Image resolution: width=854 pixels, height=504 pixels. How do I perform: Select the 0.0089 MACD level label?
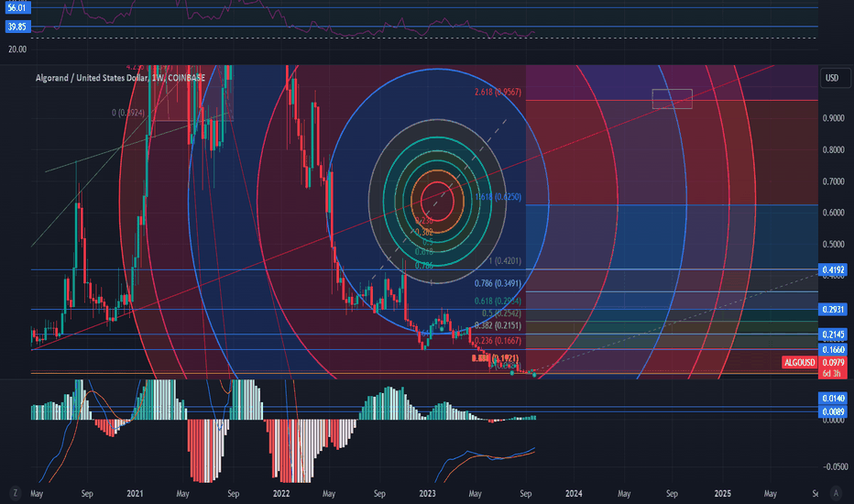click(x=833, y=411)
